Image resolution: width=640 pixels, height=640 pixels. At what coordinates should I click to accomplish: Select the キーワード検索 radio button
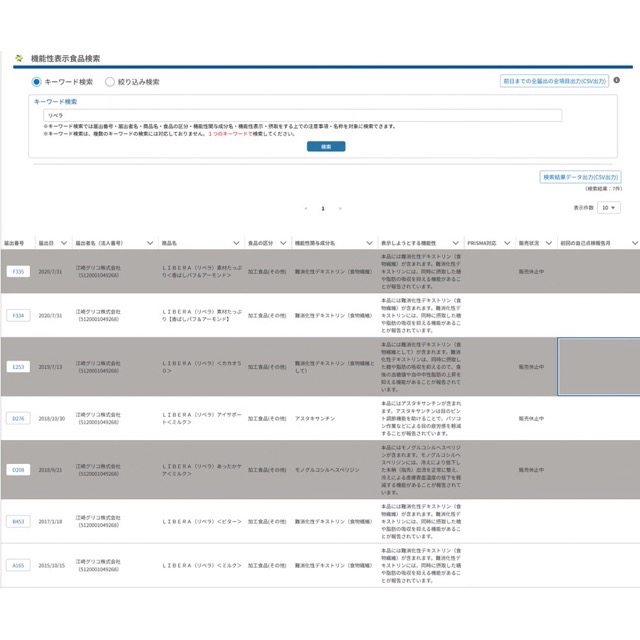37,82
